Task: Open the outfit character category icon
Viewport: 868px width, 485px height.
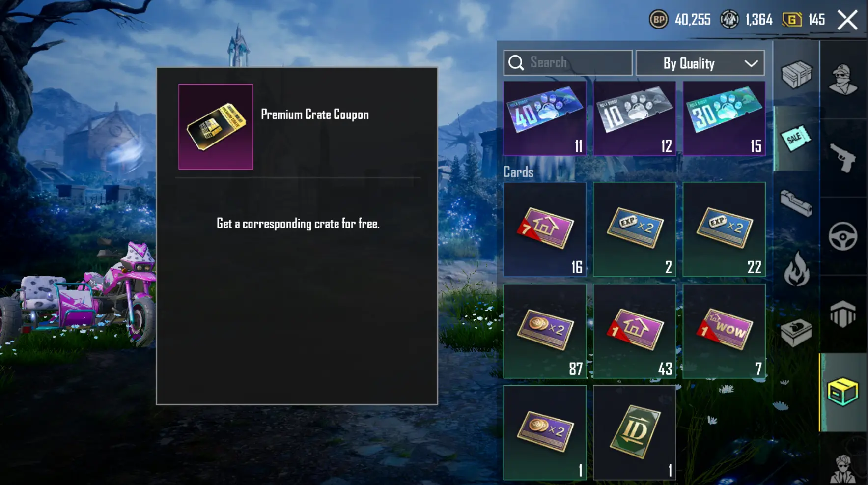Action: 843,79
